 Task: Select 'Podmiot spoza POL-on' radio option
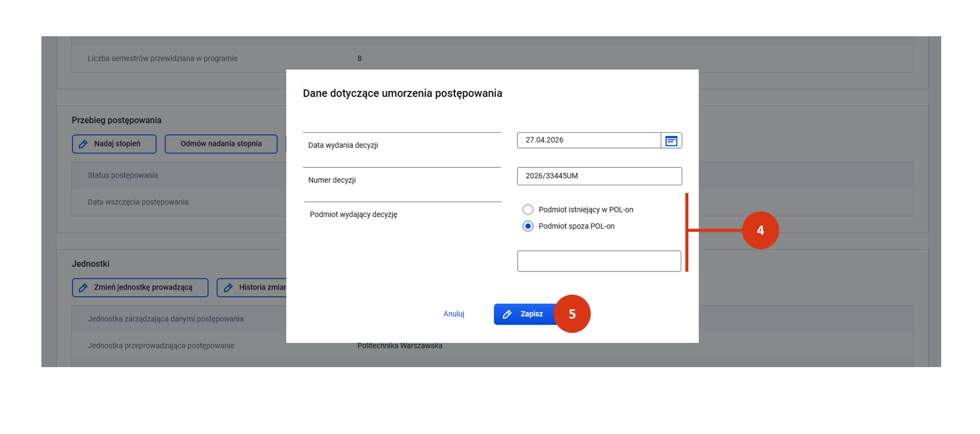[x=528, y=226]
